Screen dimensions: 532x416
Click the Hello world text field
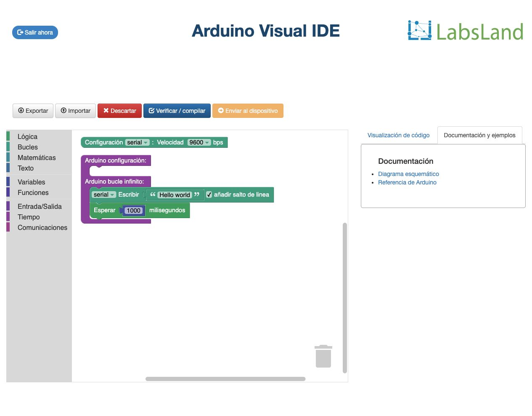point(175,195)
